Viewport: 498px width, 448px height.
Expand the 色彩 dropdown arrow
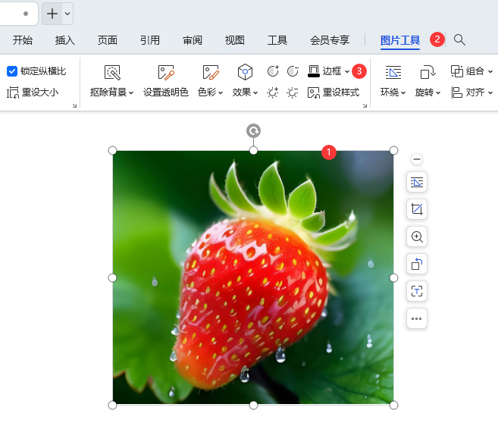[221, 92]
